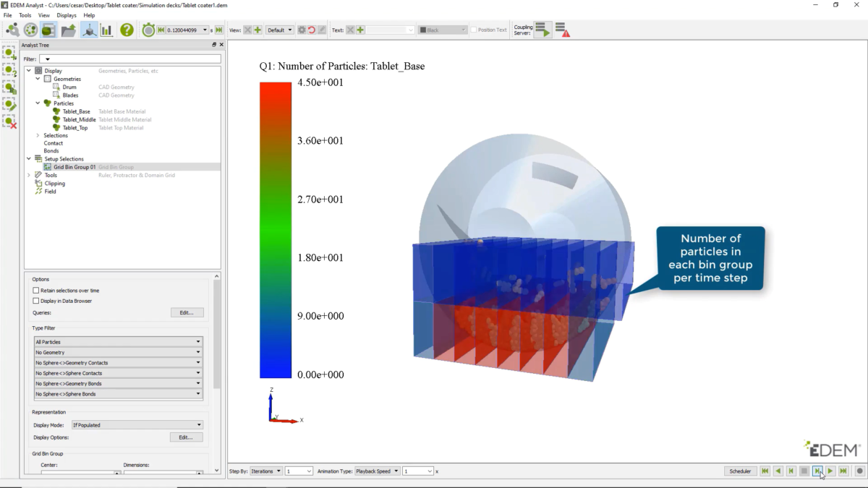Start the coupling server icon
Image resolution: width=868 pixels, height=488 pixels.
pyautogui.click(x=542, y=30)
